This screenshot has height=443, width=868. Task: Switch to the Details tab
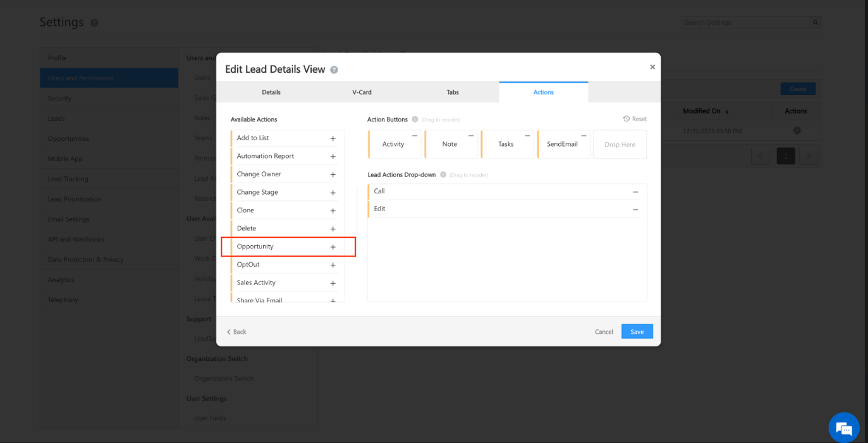[x=271, y=92]
